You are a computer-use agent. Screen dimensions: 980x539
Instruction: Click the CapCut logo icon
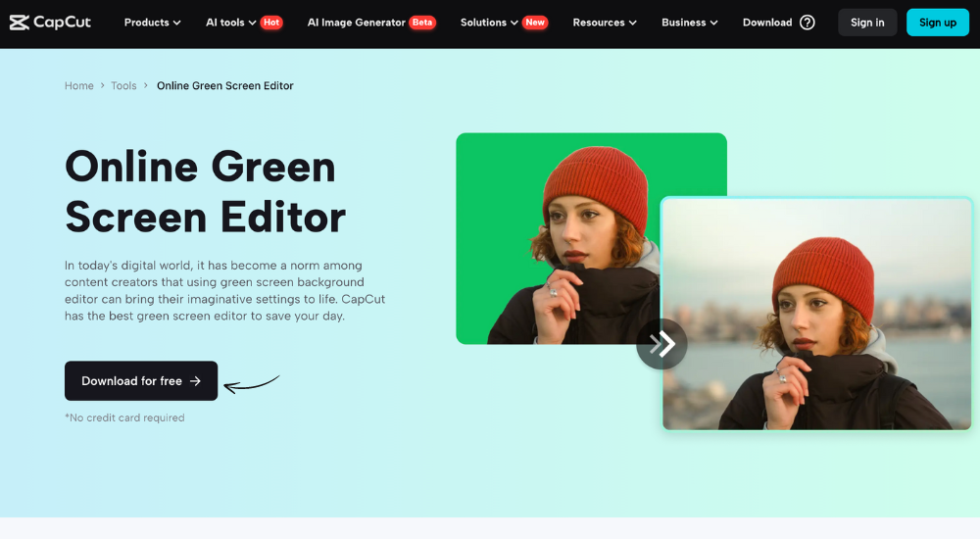point(20,23)
